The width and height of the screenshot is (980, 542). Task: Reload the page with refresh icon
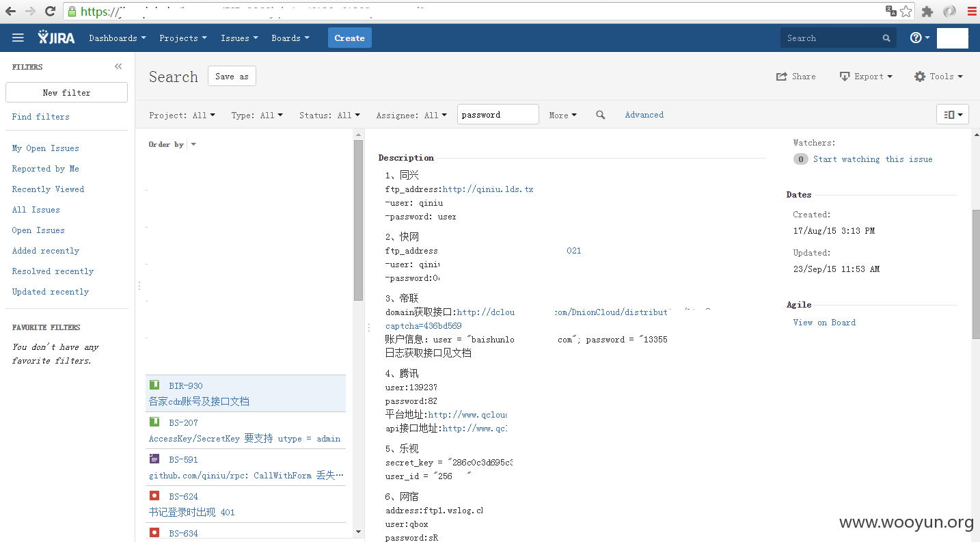pos(50,11)
